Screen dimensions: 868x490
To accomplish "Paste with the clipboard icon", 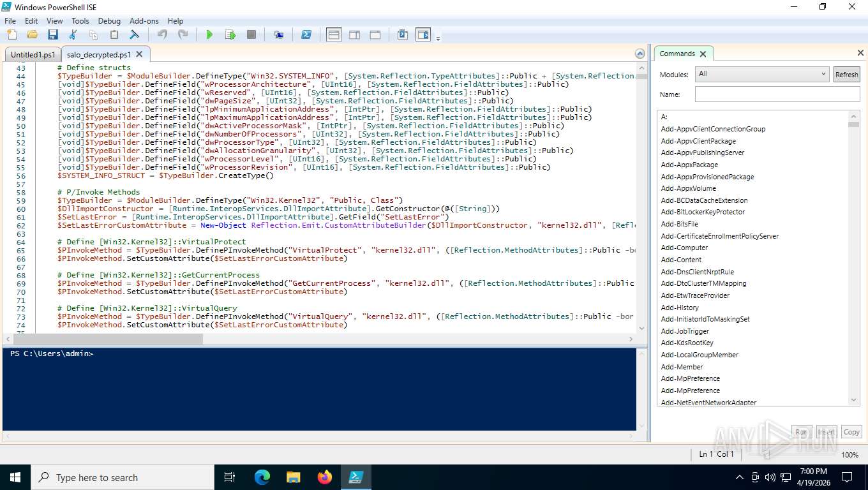I will [114, 34].
